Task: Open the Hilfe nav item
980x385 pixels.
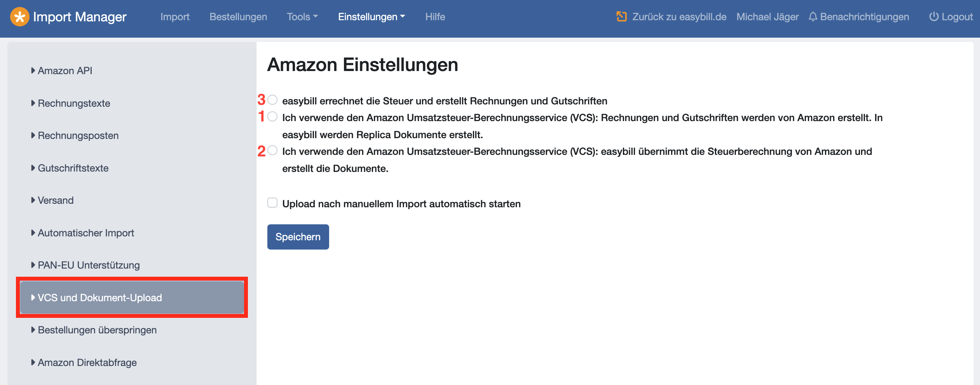Action: pos(435,17)
